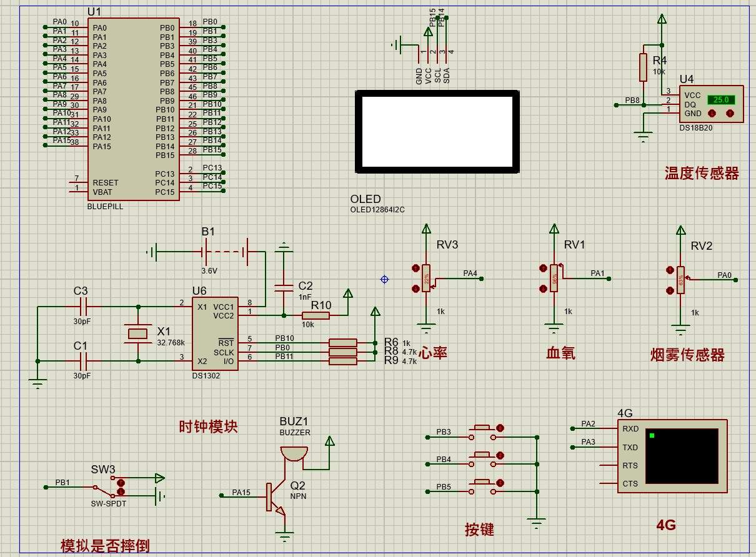Select capacitor C1 symbol
Screen dimensions: 756x557
tap(84, 361)
